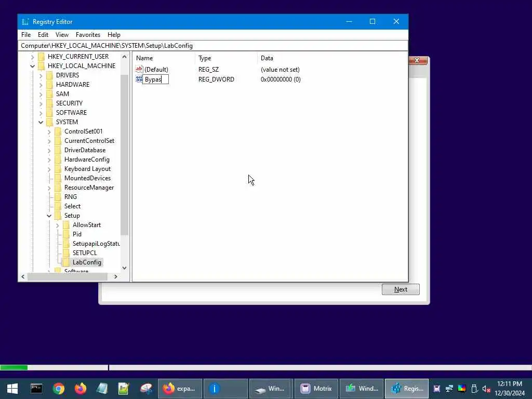Select the RNG tree item
Image resolution: width=532 pixels, height=399 pixels.
71,197
